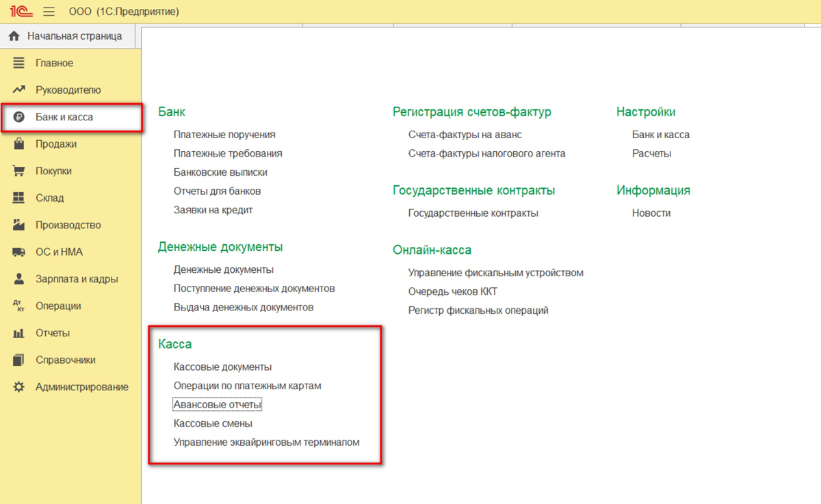The height and width of the screenshot is (504, 821).
Task: Open Платежные поручения link
Action: click(224, 135)
